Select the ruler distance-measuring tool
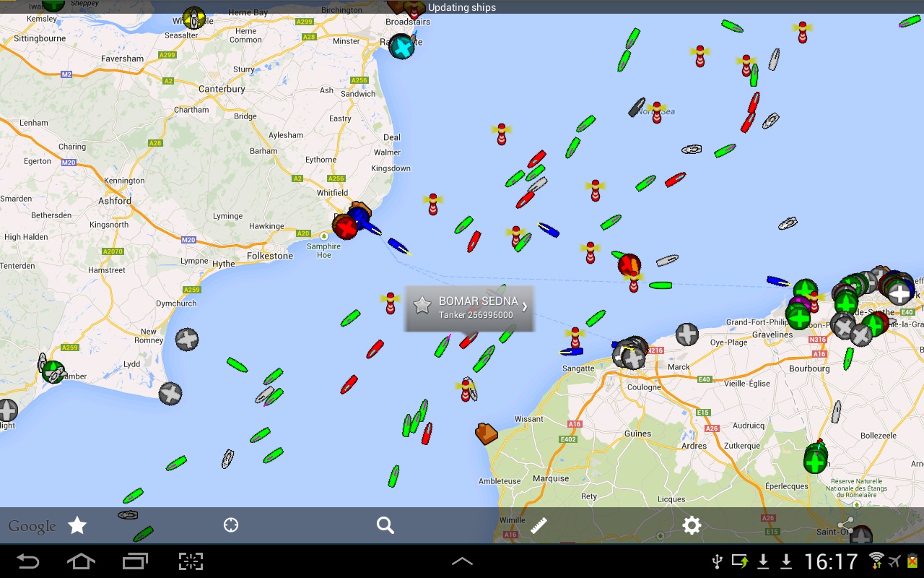The image size is (924, 578). [x=539, y=525]
